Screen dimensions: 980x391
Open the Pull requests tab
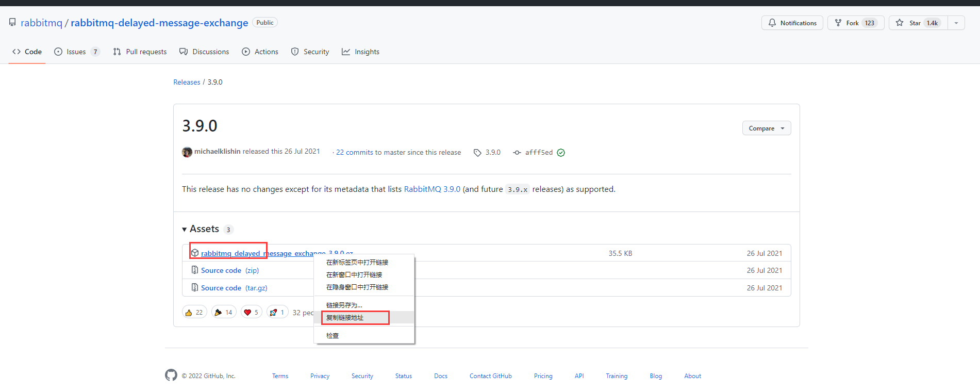(140, 52)
